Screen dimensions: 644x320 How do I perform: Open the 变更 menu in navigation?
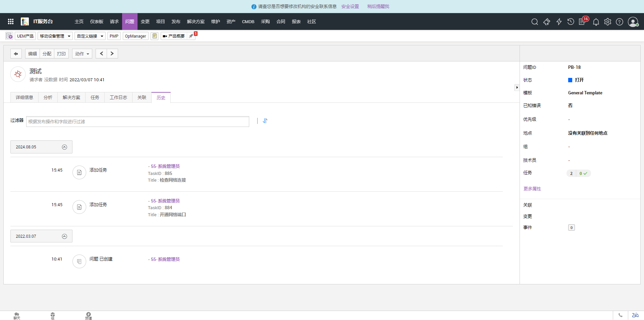coord(145,21)
